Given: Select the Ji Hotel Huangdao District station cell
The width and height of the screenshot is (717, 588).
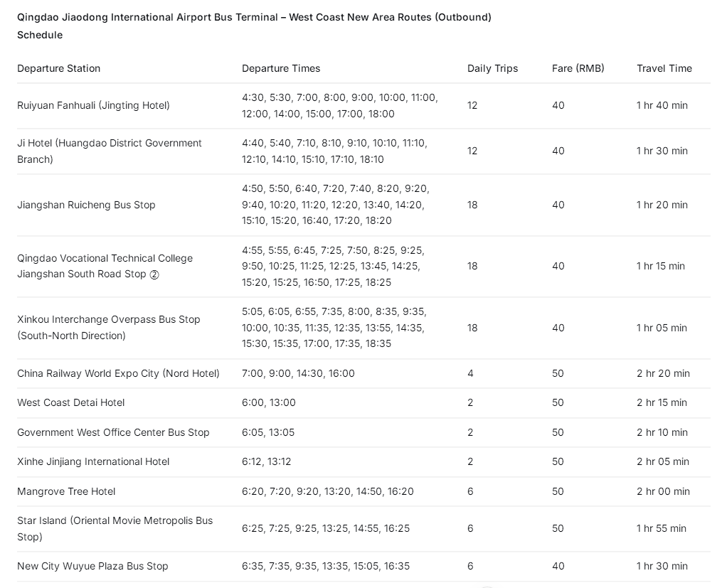Looking at the screenshot, I should [110, 151].
